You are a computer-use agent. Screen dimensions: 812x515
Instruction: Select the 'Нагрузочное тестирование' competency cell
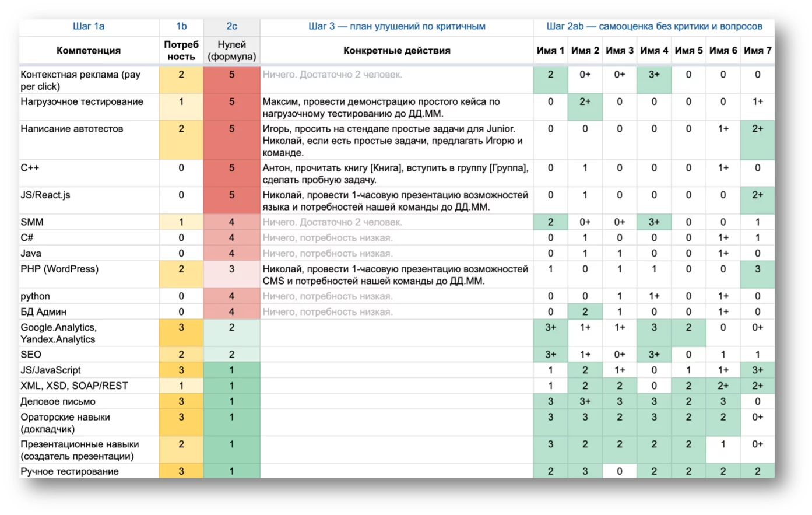click(89, 107)
